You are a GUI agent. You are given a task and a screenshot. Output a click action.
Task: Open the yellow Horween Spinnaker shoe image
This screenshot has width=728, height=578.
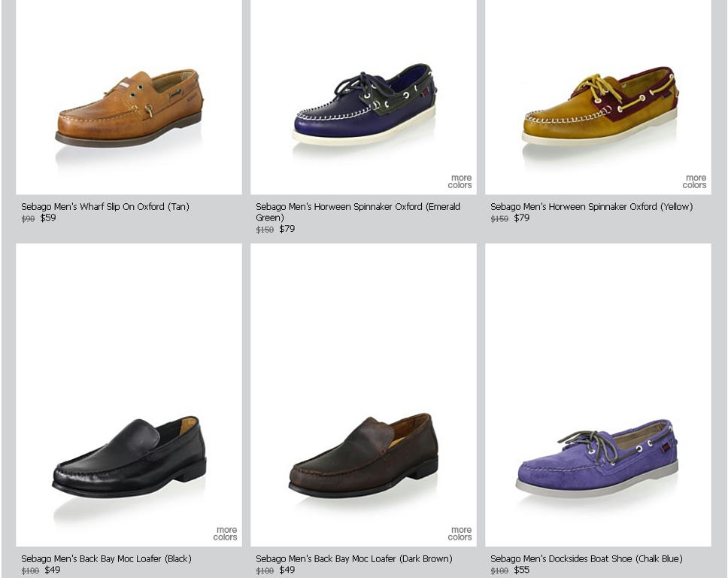click(x=598, y=96)
